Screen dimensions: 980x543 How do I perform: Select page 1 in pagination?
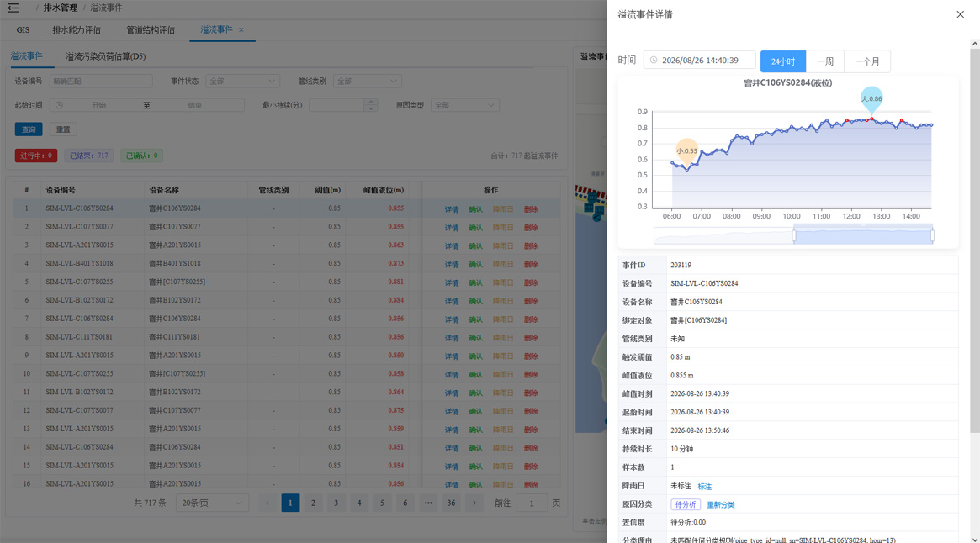click(x=290, y=503)
